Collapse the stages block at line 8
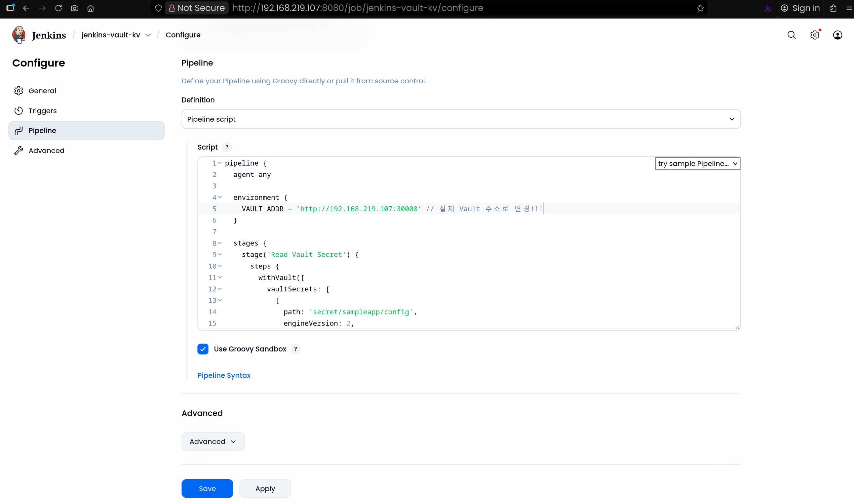Viewport: 854px width, 504px height. pos(220,243)
